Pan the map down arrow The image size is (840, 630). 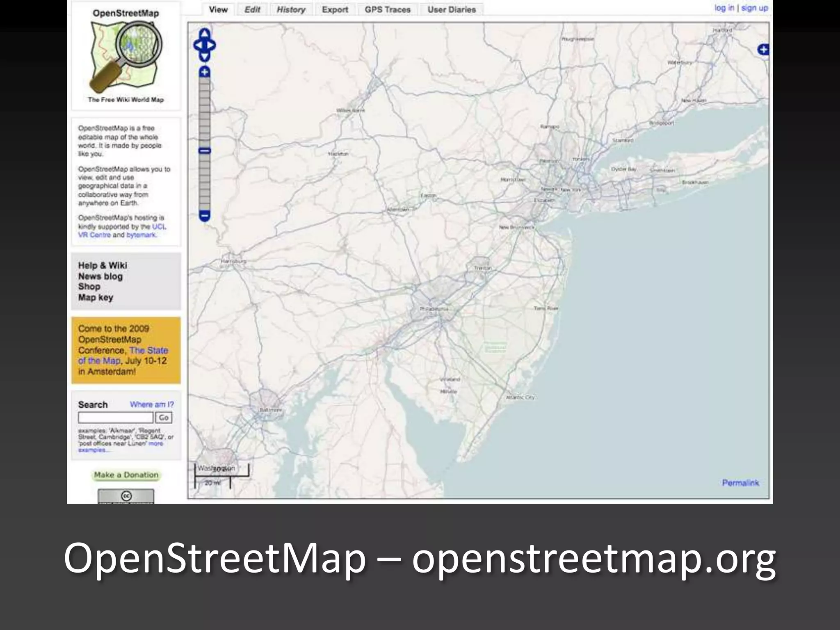coord(205,56)
